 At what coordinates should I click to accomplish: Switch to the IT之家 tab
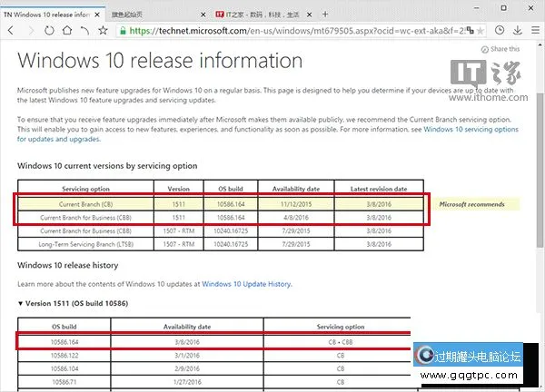click(259, 15)
